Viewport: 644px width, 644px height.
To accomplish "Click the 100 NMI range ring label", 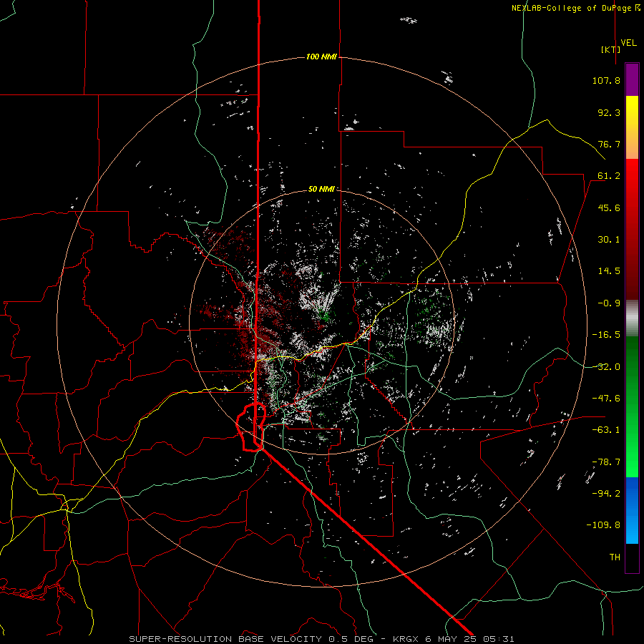I will [321, 57].
